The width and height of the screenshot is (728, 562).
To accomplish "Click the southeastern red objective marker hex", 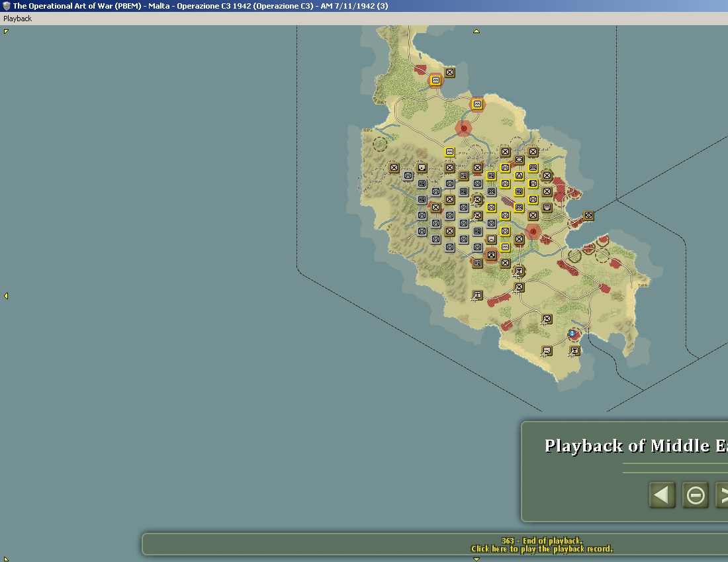I will [533, 231].
